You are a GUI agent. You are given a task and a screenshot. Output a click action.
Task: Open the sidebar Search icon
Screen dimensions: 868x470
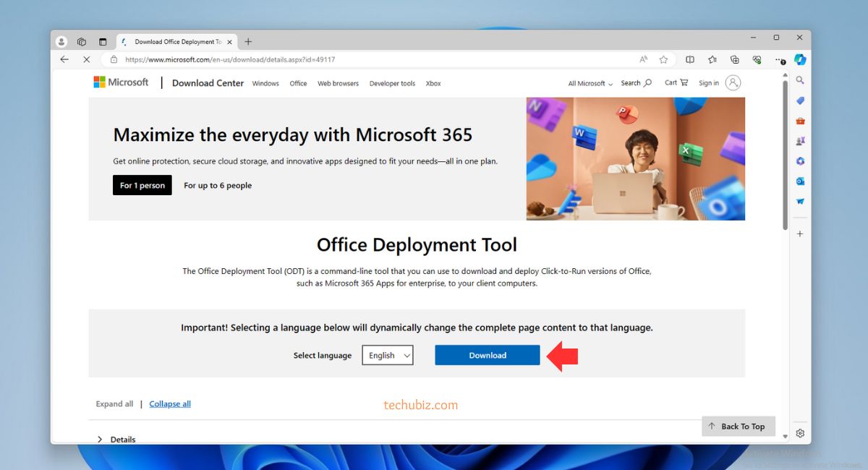(x=800, y=80)
